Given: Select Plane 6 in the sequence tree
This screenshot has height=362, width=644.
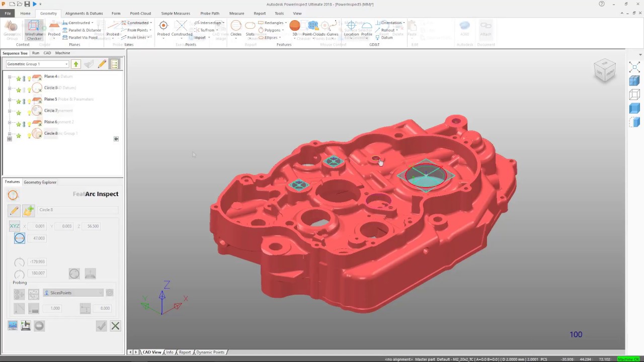Looking at the screenshot, I should click(50, 122).
